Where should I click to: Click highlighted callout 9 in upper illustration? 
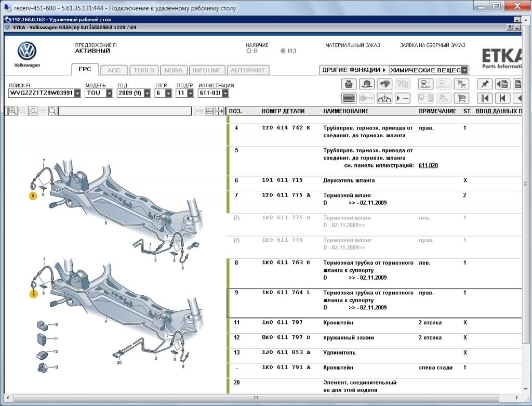point(33,196)
